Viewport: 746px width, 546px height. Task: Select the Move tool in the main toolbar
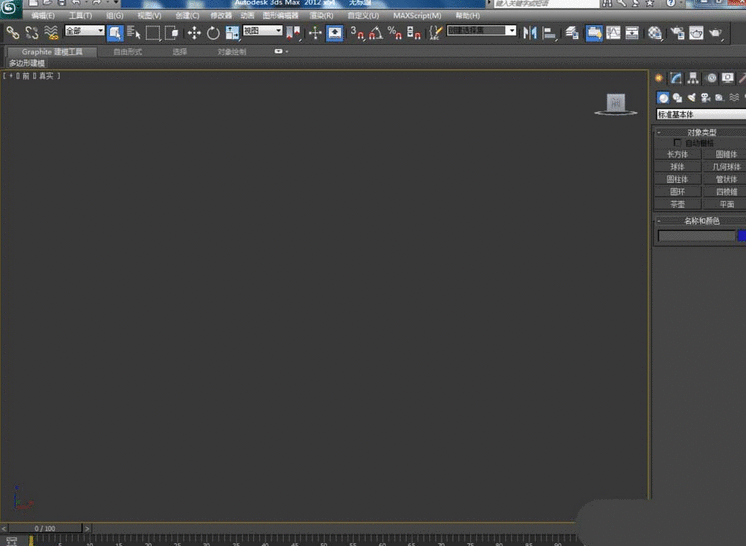(194, 33)
